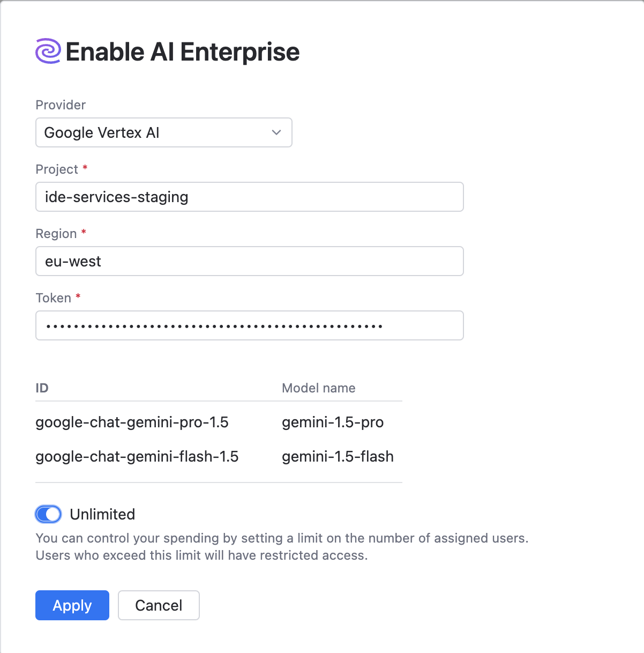Click the ID column header
644x653 pixels.
tap(42, 388)
